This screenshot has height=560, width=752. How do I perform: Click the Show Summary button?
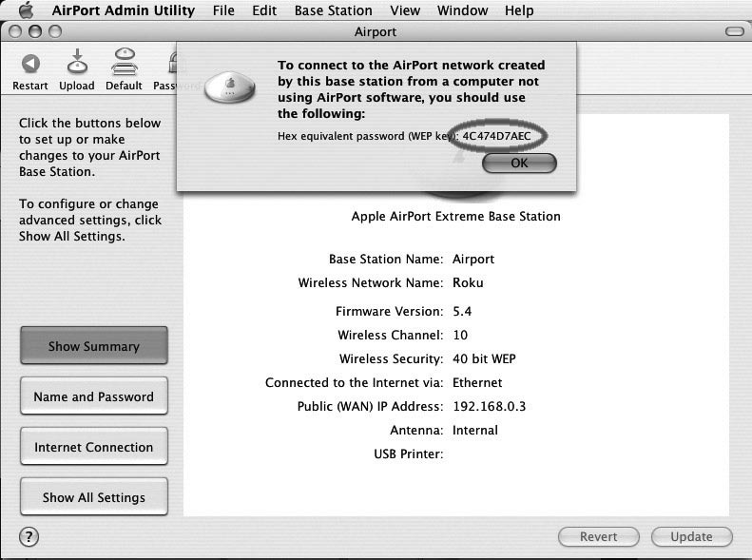click(x=93, y=346)
